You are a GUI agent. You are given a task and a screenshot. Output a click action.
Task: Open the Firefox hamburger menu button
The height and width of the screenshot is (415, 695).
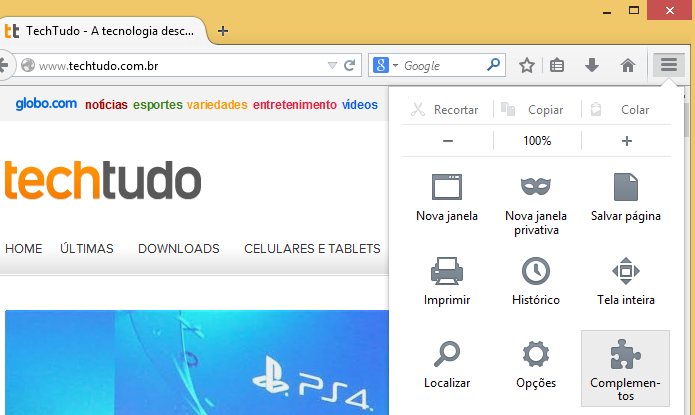pyautogui.click(x=668, y=65)
